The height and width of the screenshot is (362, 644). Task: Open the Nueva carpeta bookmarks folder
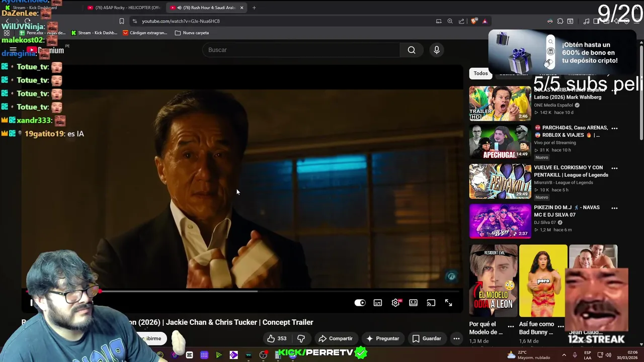192,33
